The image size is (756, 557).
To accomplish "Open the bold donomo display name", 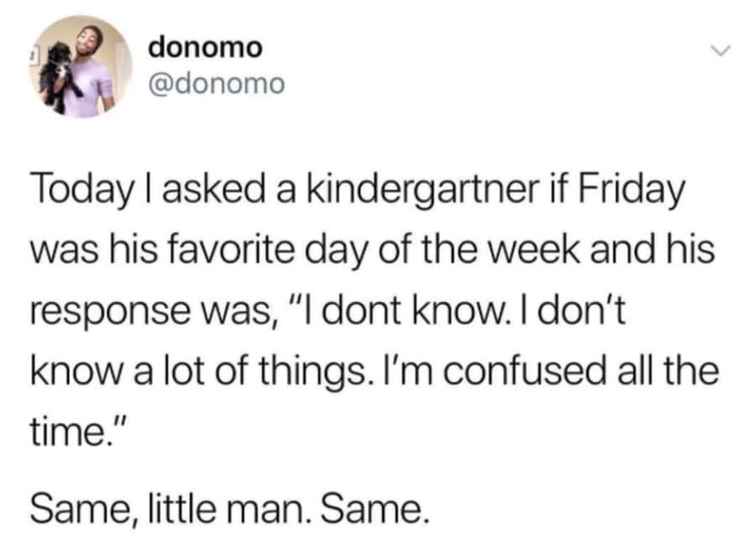I will coord(205,48).
